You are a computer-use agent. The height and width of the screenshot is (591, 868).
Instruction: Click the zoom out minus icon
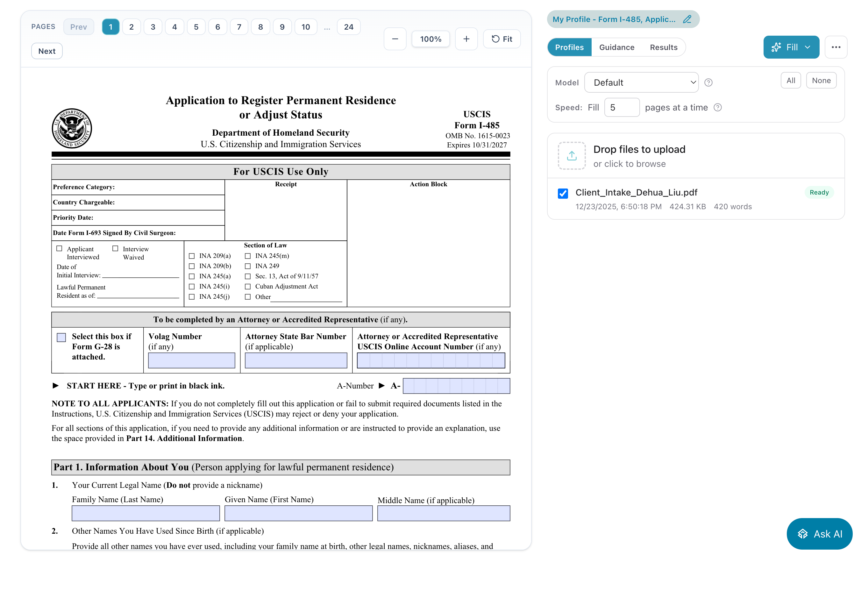[395, 39]
